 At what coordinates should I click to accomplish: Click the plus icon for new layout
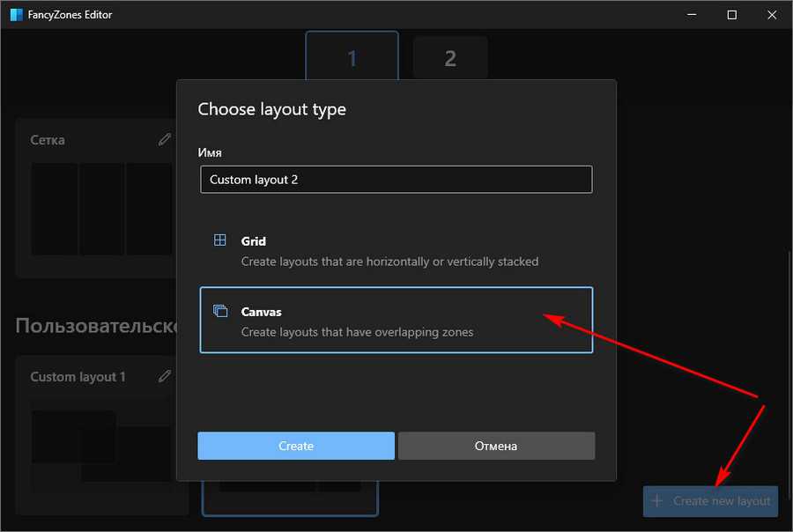pos(656,500)
